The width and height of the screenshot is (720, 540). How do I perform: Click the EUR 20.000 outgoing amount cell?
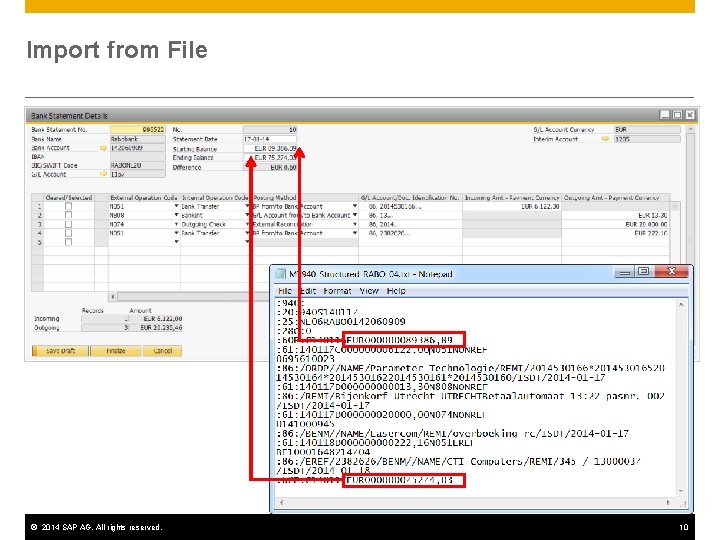pyautogui.click(x=615, y=224)
